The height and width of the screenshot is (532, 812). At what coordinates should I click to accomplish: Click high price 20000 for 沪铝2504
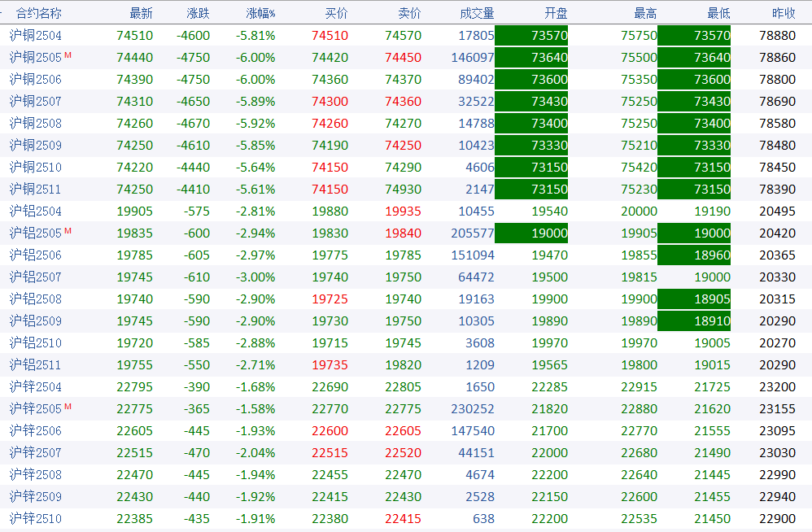click(x=639, y=211)
